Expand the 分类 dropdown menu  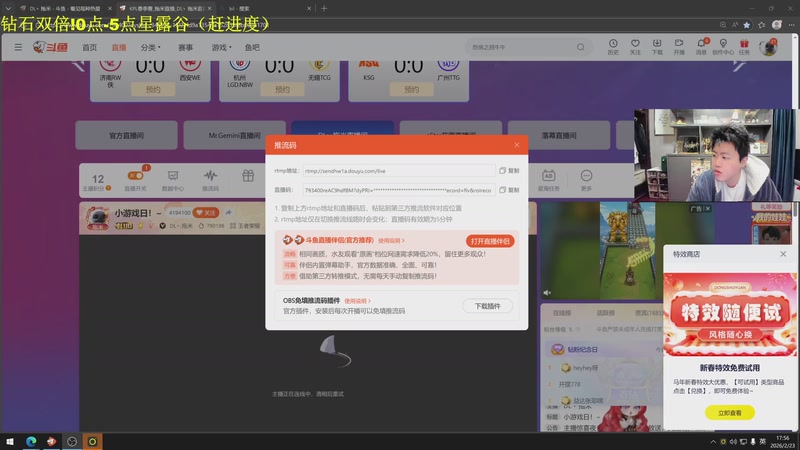pyautogui.click(x=151, y=47)
